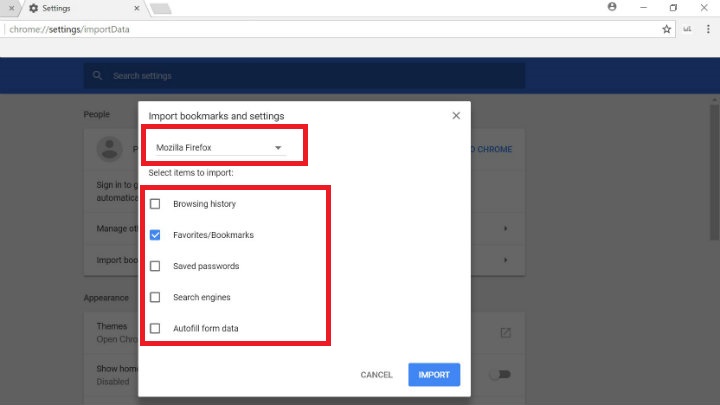This screenshot has width=720, height=405.
Task: Check the Autofill form data checkbox
Action: 155,328
